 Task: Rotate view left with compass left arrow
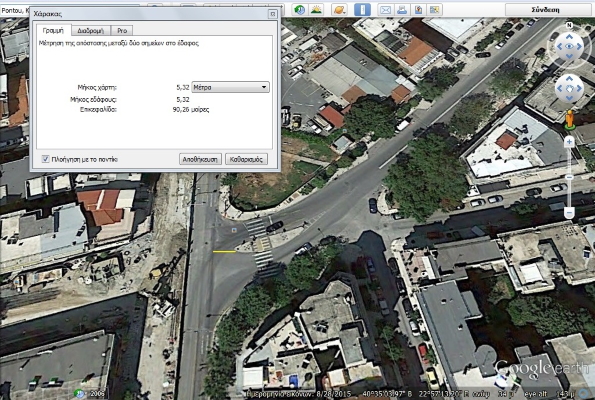pyautogui.click(x=559, y=46)
